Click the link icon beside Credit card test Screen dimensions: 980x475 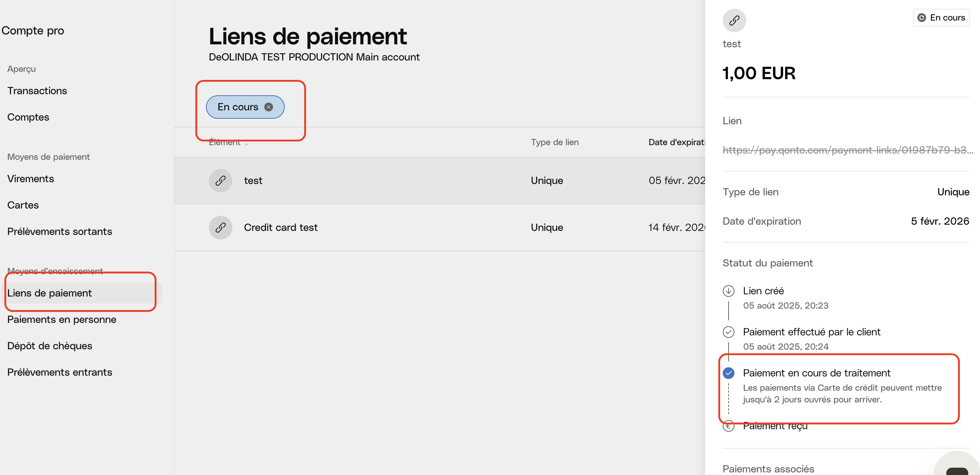[220, 228]
